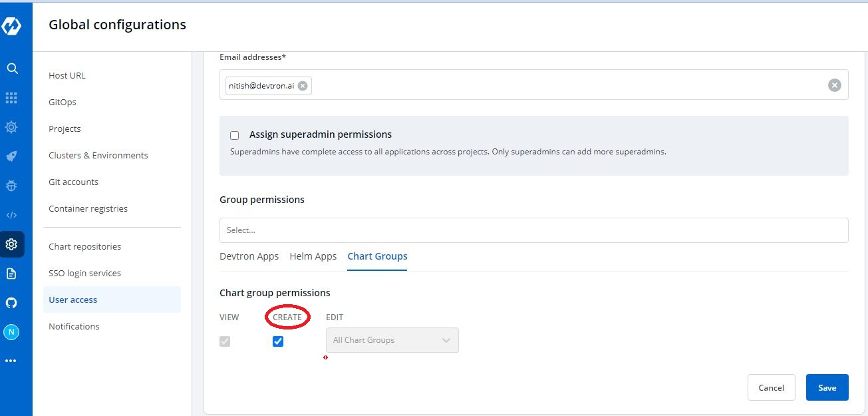The height and width of the screenshot is (416, 868).
Task: Expand the All Chart Groups dropdown
Action: tap(392, 340)
